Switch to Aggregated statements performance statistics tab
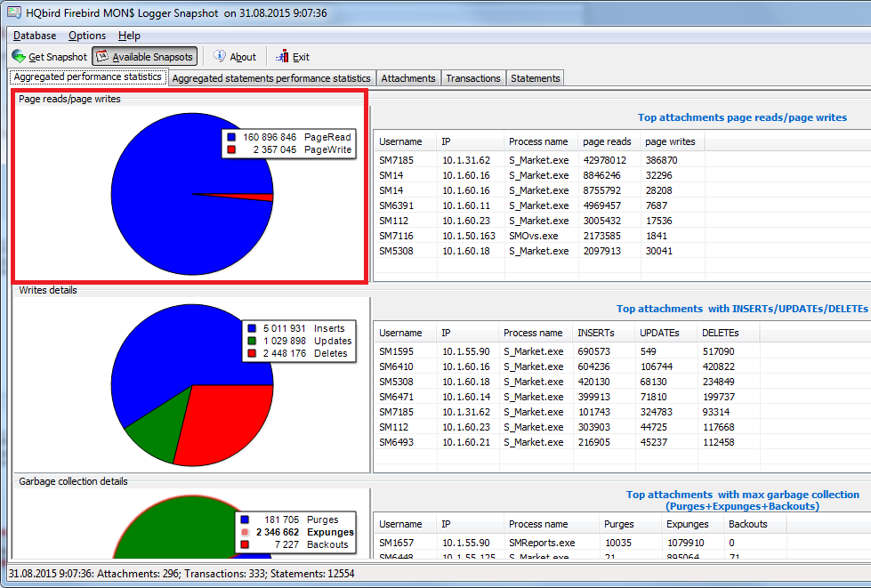 [271, 78]
